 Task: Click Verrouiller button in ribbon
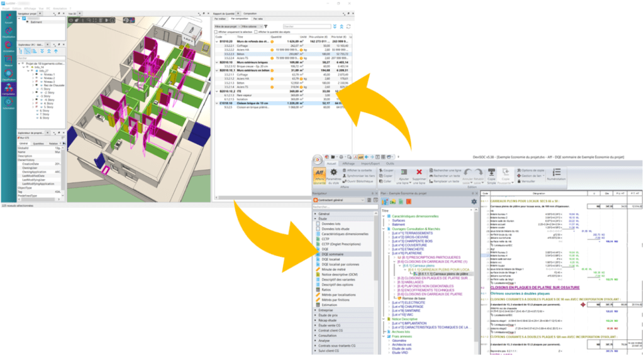tap(526, 181)
